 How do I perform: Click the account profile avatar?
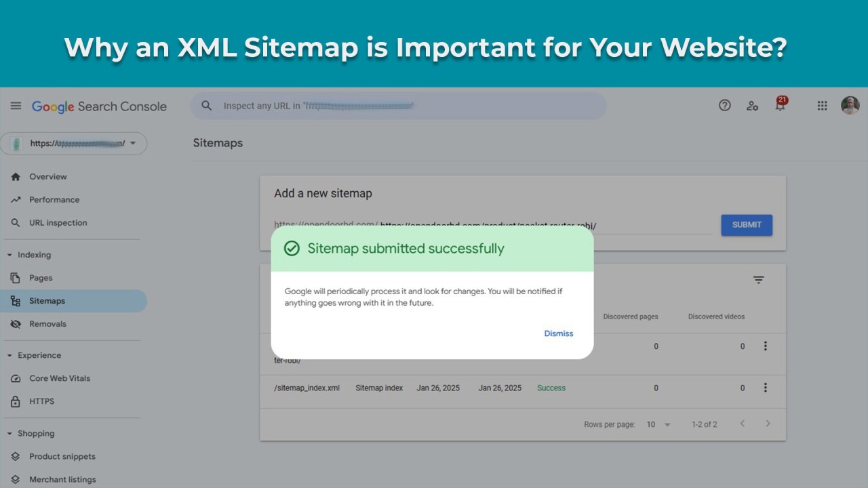[850, 105]
